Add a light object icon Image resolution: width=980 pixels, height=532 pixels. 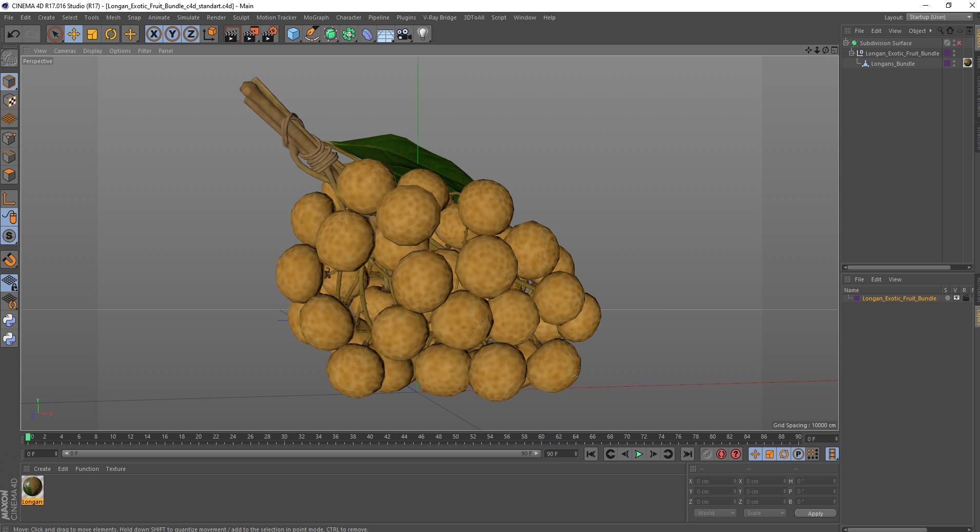[x=423, y=34]
